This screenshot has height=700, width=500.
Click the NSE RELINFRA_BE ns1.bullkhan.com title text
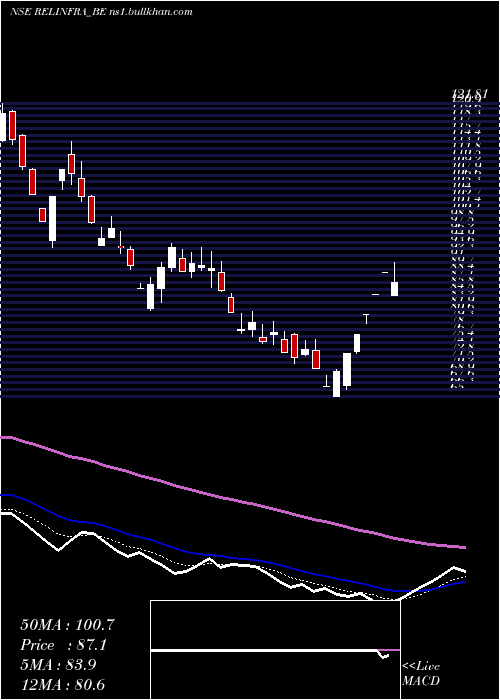point(101,12)
